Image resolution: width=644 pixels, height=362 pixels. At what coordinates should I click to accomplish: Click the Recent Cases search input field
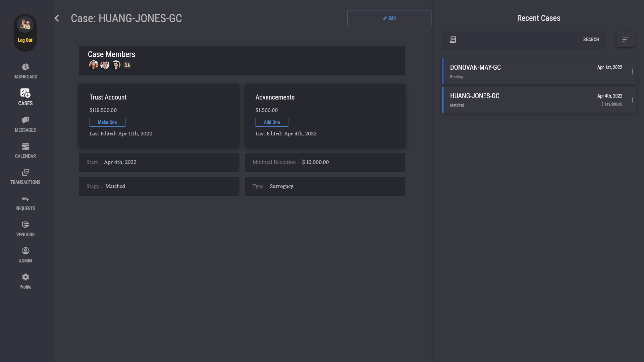pyautogui.click(x=517, y=40)
